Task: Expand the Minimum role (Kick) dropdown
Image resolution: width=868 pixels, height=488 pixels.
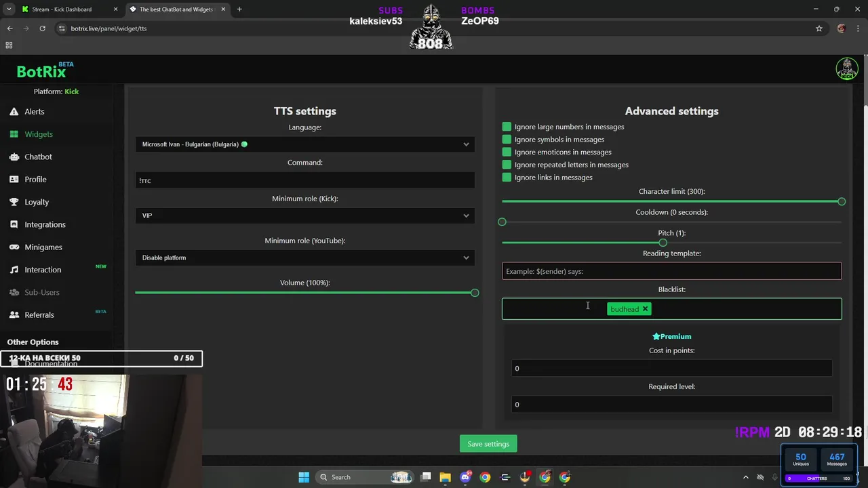Action: click(305, 216)
